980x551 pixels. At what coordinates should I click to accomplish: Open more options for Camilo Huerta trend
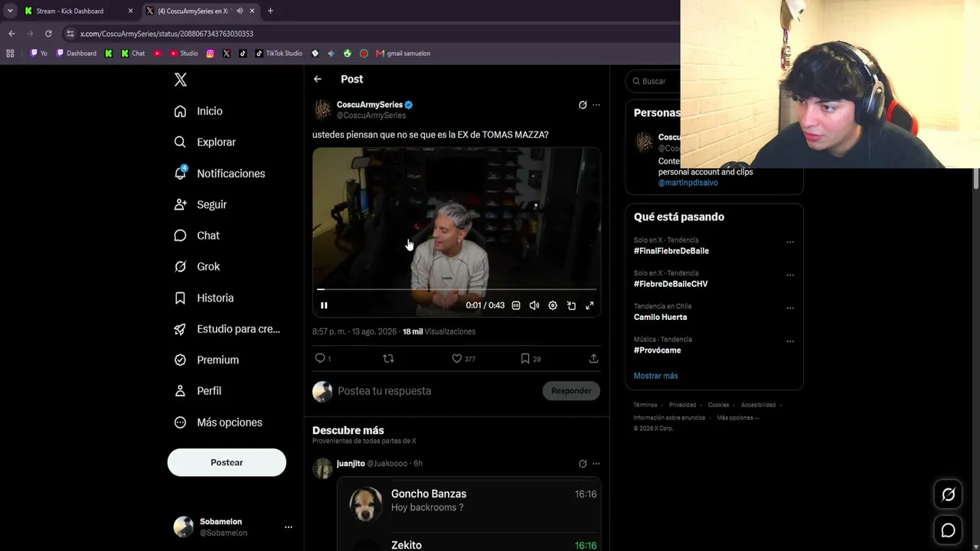coord(790,308)
